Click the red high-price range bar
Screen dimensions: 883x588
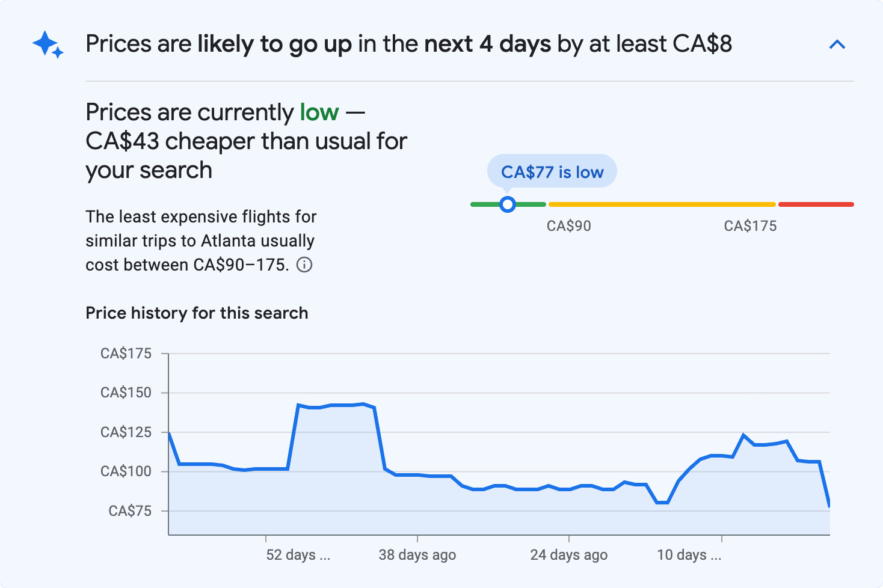click(816, 204)
